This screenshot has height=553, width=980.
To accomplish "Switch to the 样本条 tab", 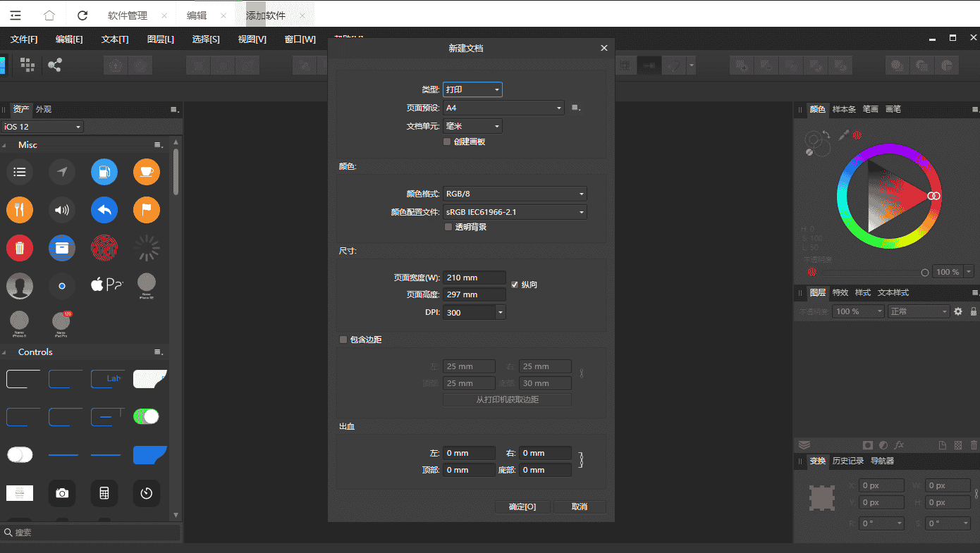I will pyautogui.click(x=844, y=109).
